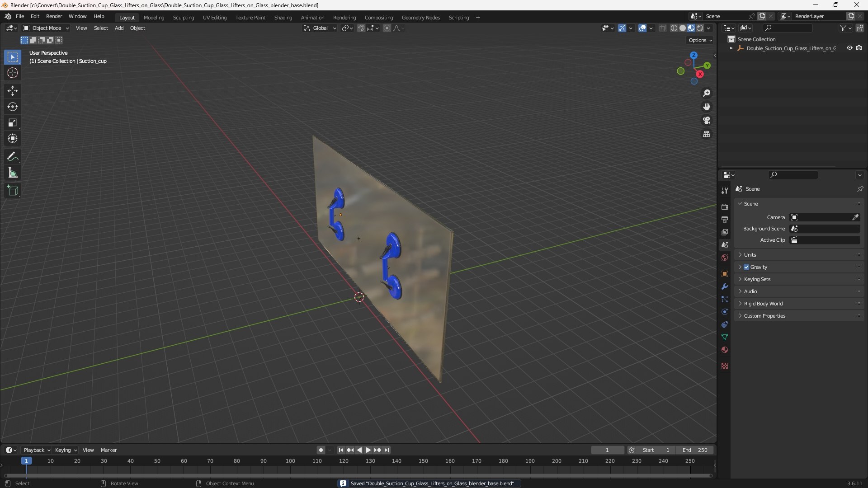
Task: Open the viewport Options dropdown
Action: (700, 40)
